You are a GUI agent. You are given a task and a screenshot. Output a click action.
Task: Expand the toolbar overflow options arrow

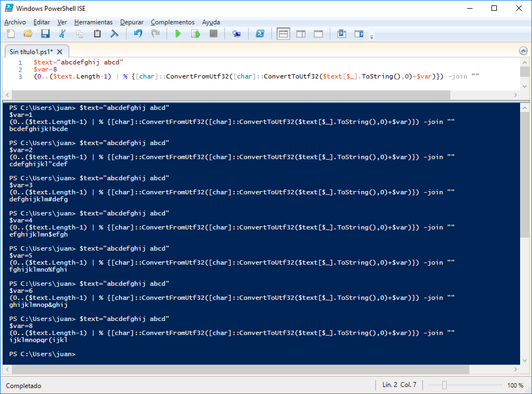[371, 37]
